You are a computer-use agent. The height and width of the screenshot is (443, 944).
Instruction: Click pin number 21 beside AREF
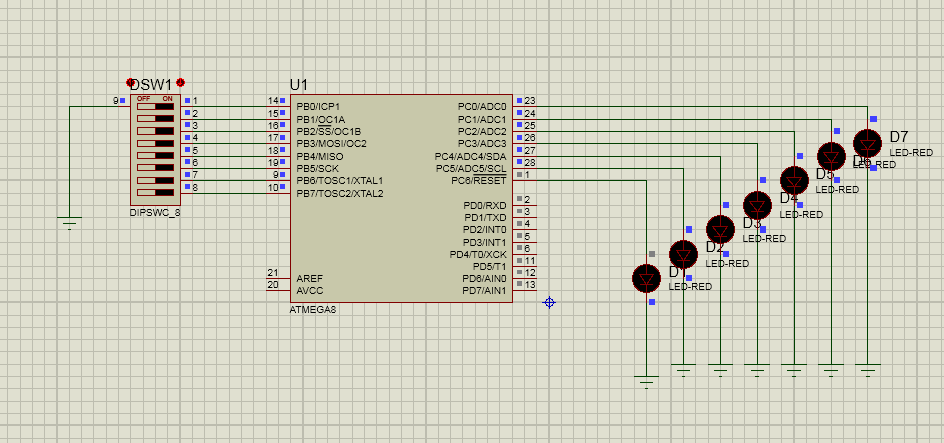pyautogui.click(x=273, y=273)
